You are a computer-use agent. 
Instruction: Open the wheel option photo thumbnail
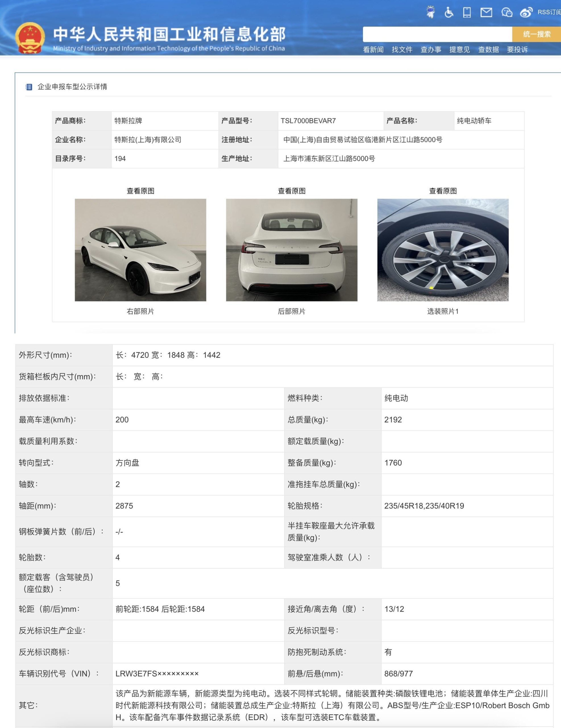pyautogui.click(x=443, y=250)
